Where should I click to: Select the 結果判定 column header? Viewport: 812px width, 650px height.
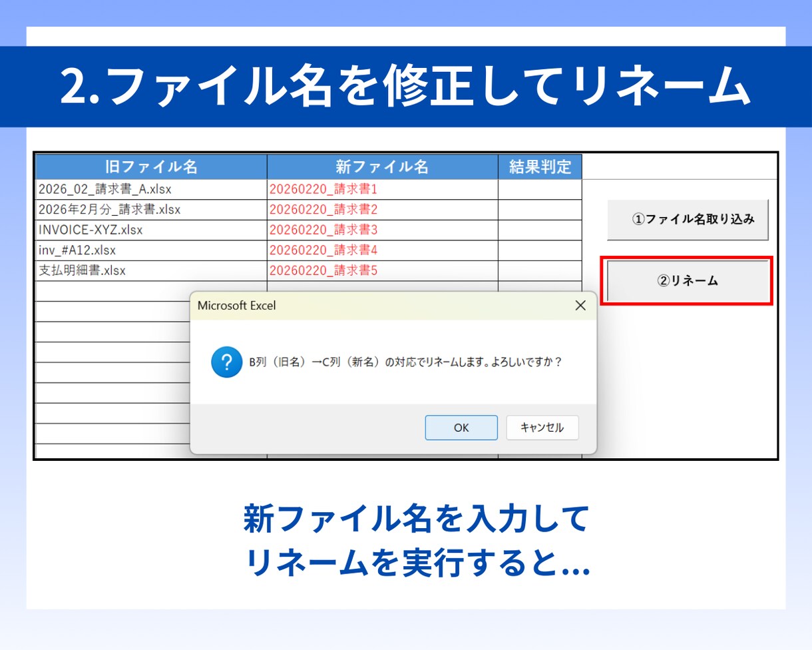(x=540, y=166)
